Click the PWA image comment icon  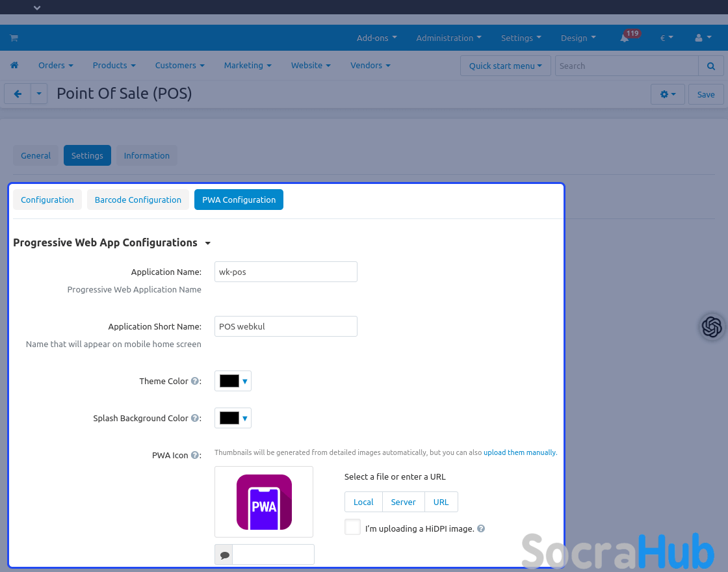tap(224, 555)
